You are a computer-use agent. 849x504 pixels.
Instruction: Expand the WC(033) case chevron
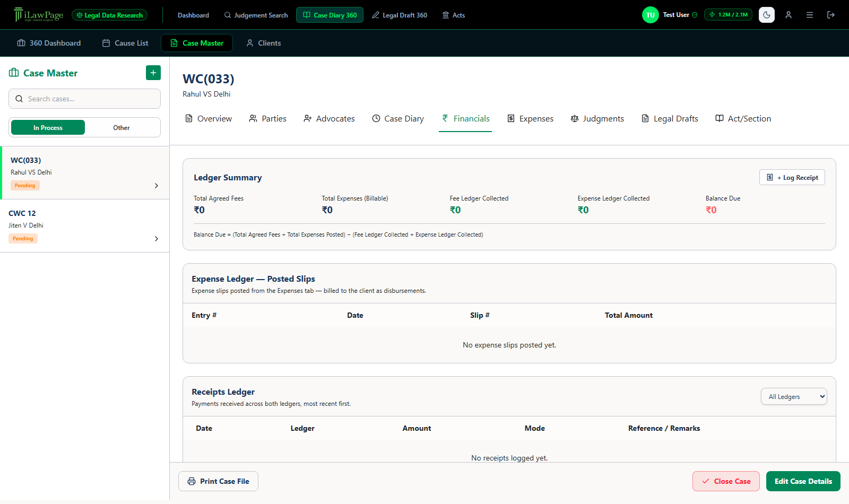157,186
